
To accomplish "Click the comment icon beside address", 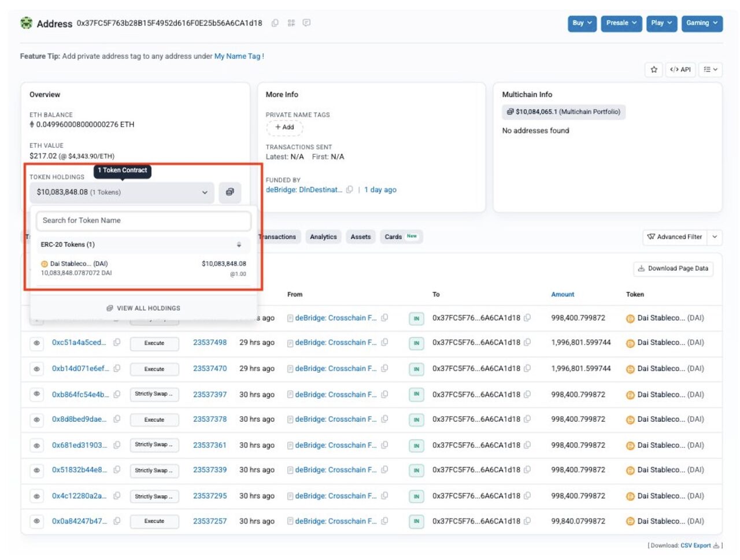I will pyautogui.click(x=306, y=23).
